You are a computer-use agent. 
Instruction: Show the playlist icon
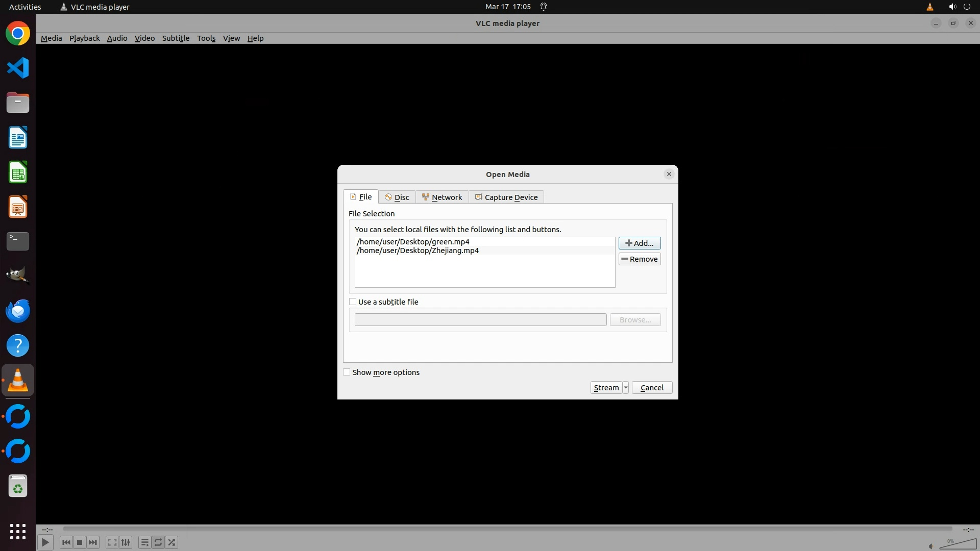144,542
